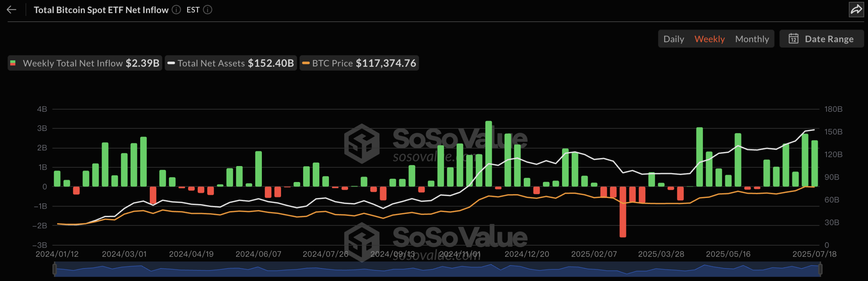
Task: Toggle BTC Price line visibility
Action: pos(359,63)
